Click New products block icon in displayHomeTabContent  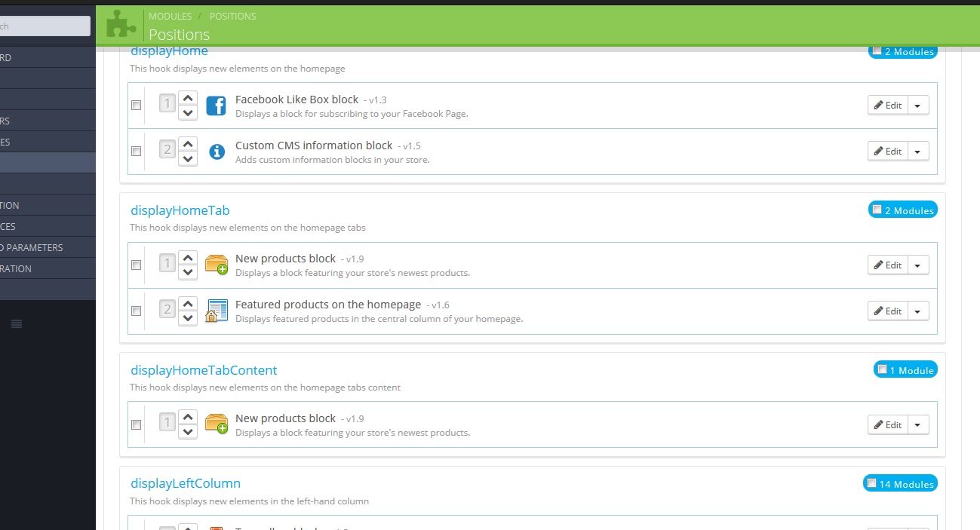217,424
